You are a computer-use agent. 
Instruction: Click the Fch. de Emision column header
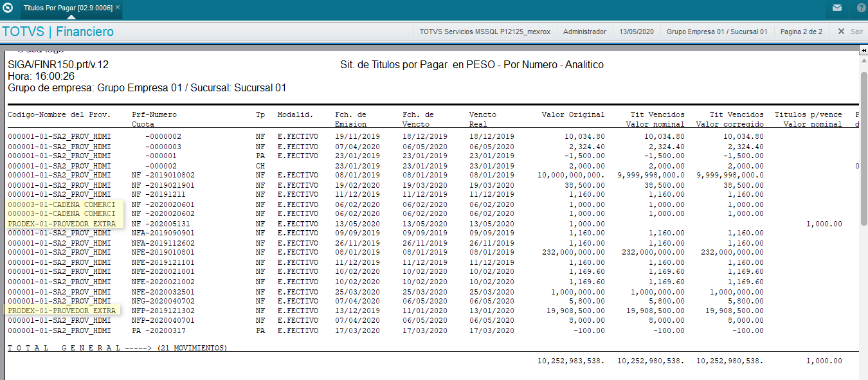click(351, 119)
